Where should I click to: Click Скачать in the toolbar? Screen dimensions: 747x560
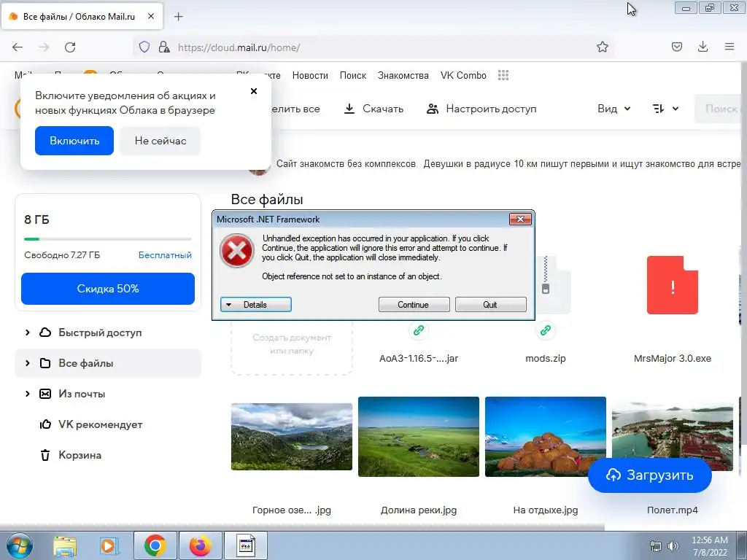(x=374, y=109)
